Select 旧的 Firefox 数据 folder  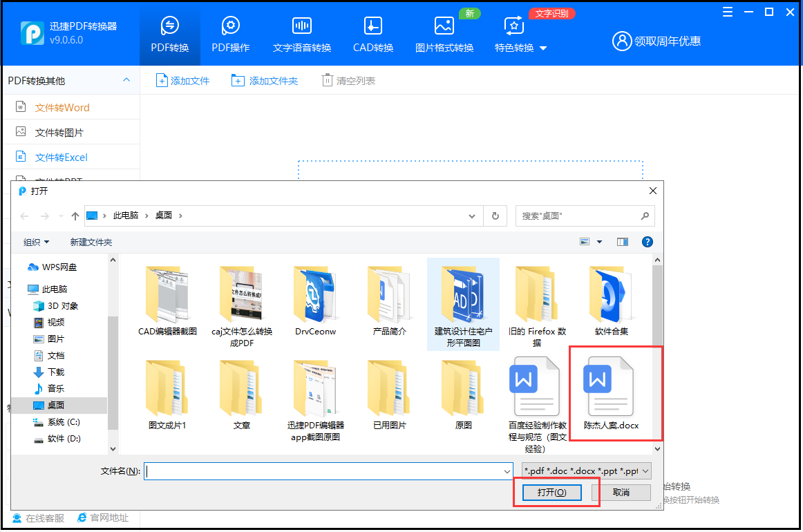tap(537, 306)
